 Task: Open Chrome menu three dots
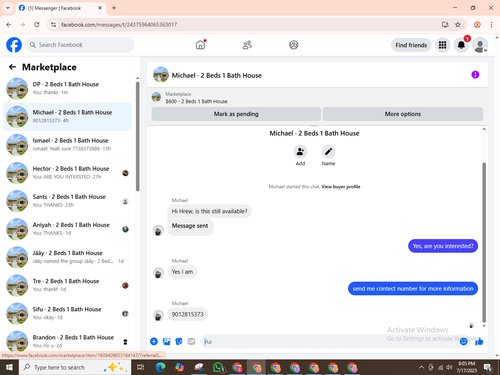pos(491,25)
